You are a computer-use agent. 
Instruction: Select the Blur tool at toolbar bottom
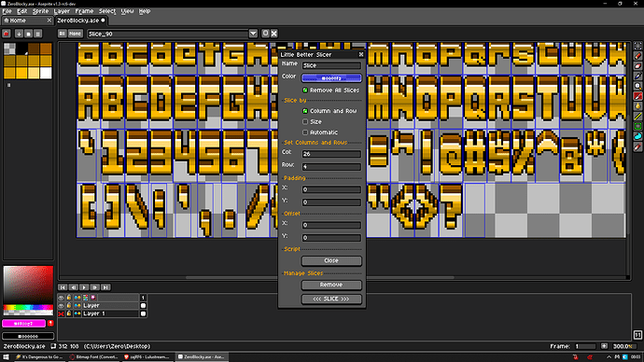(x=637, y=146)
